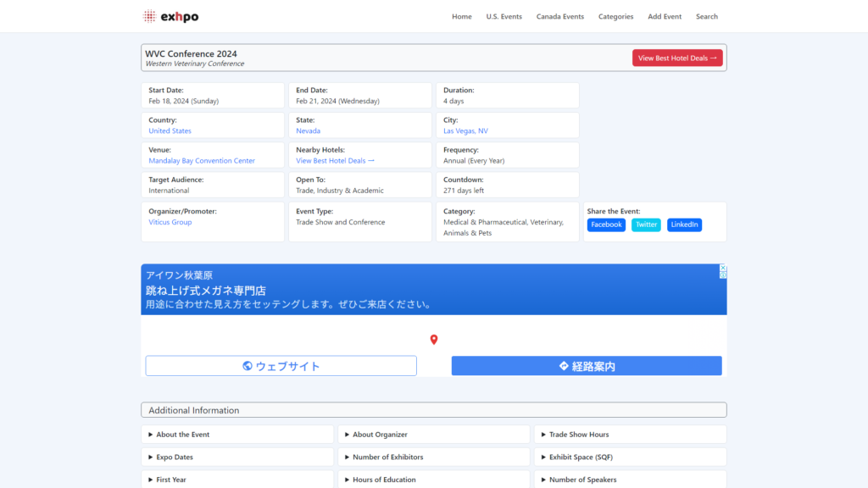Close the ad with the X icon
The height and width of the screenshot is (488, 868).
pos(723,268)
